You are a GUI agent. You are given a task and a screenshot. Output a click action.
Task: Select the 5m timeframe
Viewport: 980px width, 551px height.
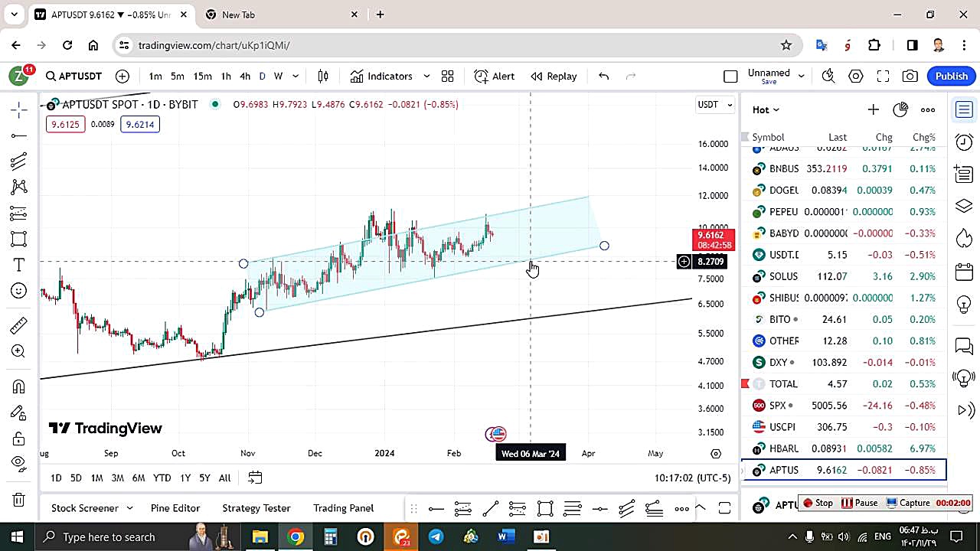pyautogui.click(x=178, y=76)
